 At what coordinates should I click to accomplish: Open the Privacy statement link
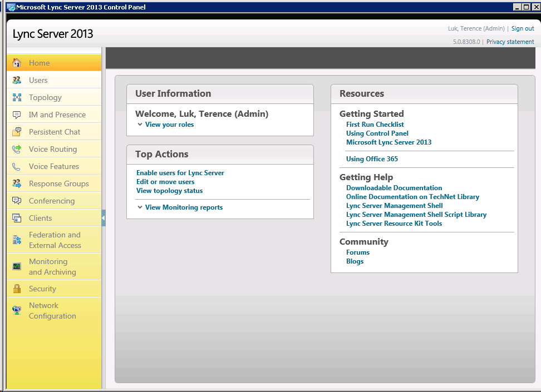510,42
